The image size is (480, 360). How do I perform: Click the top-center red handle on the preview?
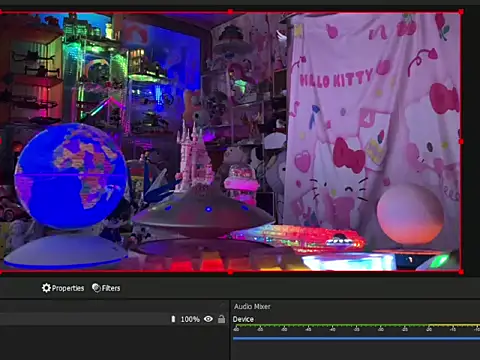tap(230, 12)
